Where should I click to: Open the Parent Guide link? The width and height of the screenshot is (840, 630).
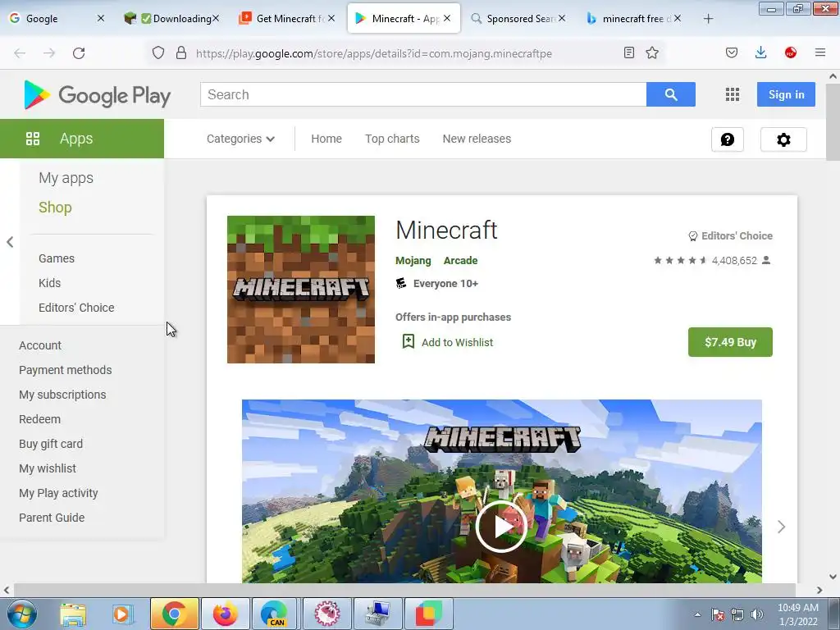pos(52,518)
